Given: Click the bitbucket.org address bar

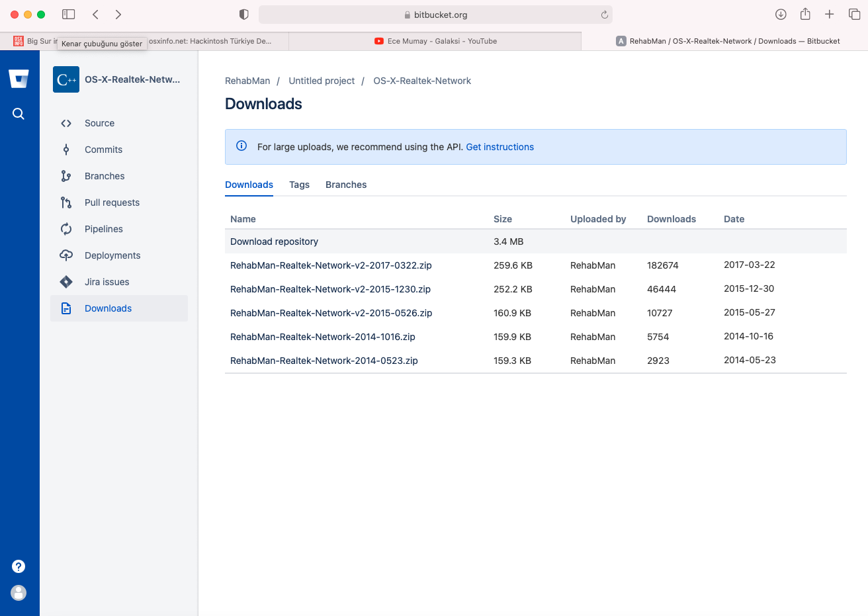Looking at the screenshot, I should [435, 15].
